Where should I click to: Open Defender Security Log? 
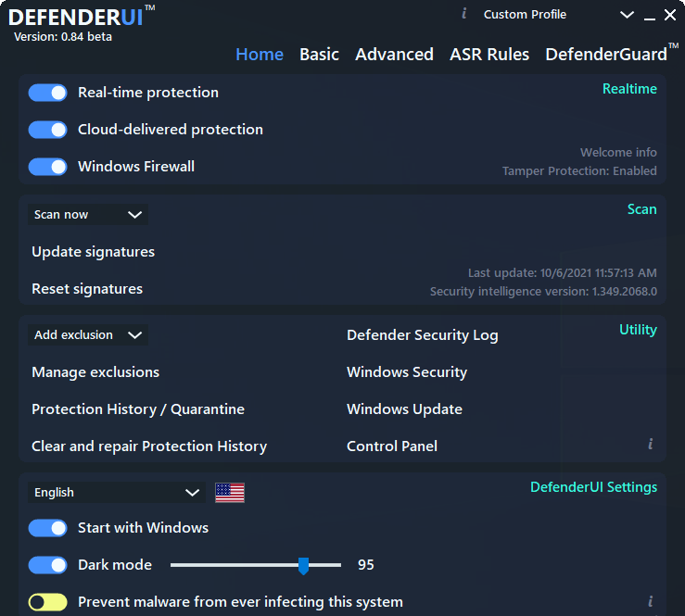pos(422,334)
